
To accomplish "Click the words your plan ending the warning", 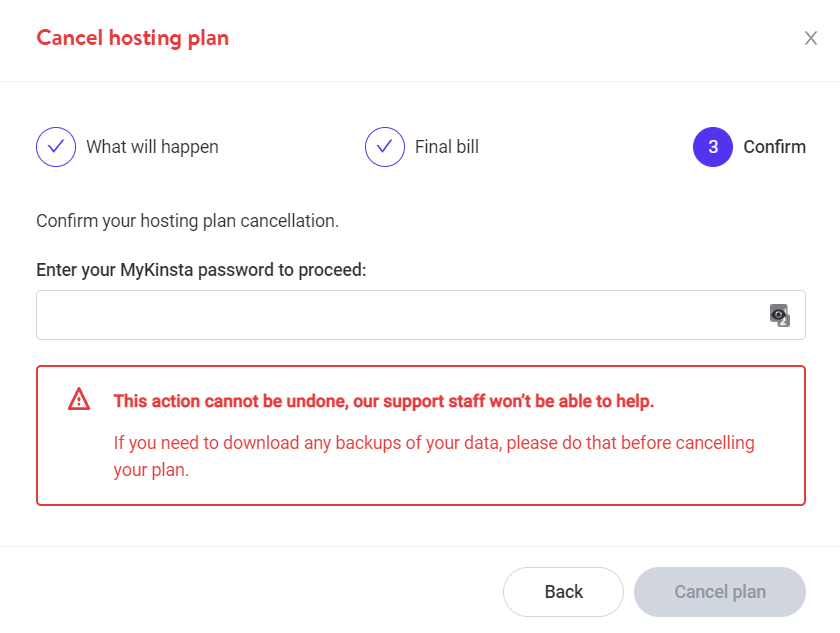I will click(151, 469).
